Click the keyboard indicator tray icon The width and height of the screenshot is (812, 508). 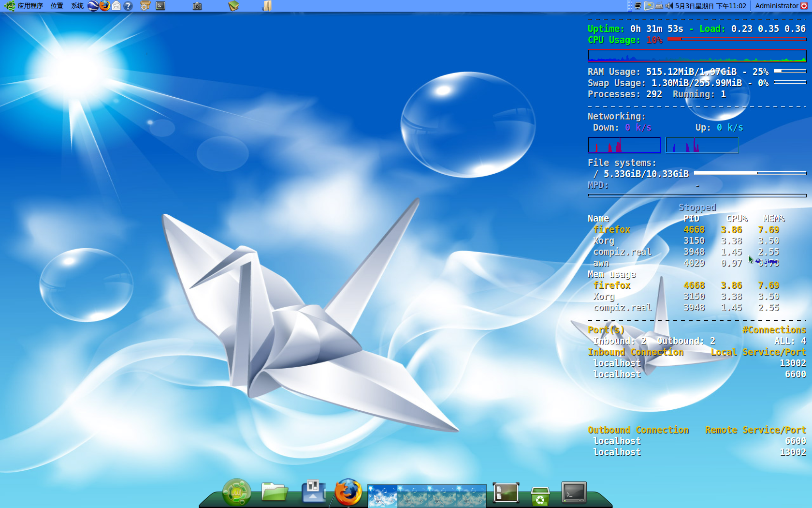tap(659, 6)
